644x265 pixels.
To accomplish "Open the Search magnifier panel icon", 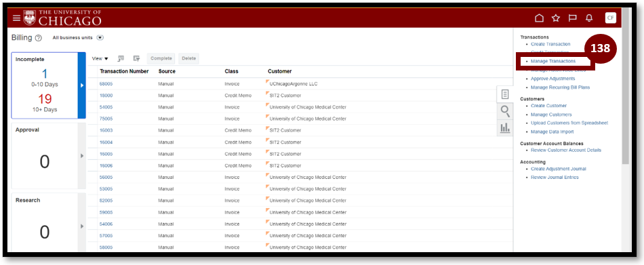I will [x=505, y=111].
